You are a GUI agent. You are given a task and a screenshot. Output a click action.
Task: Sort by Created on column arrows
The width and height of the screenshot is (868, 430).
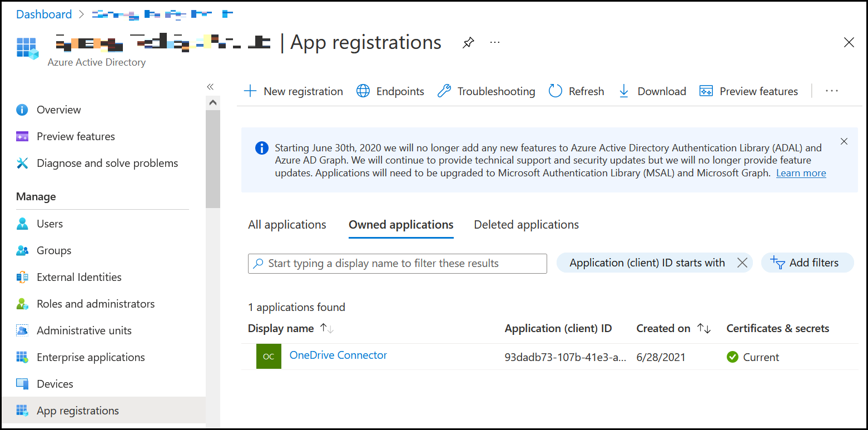704,329
